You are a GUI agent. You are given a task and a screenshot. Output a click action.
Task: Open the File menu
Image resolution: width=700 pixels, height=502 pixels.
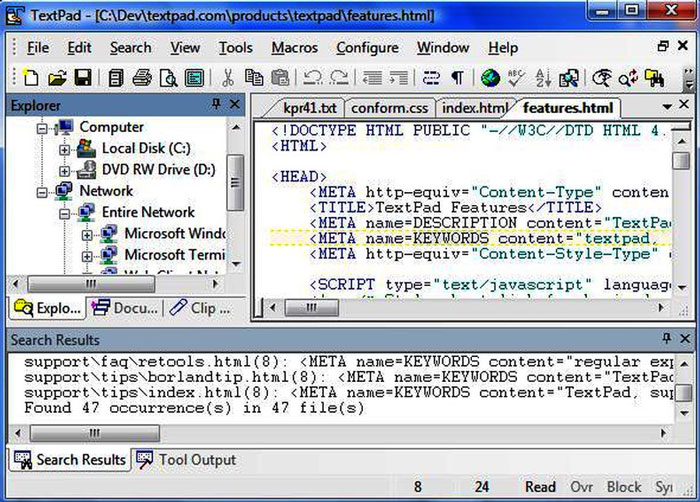pos(38,47)
